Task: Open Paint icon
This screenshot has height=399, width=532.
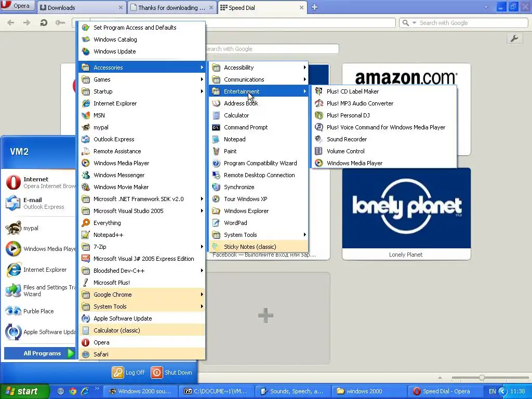Action: click(x=216, y=151)
